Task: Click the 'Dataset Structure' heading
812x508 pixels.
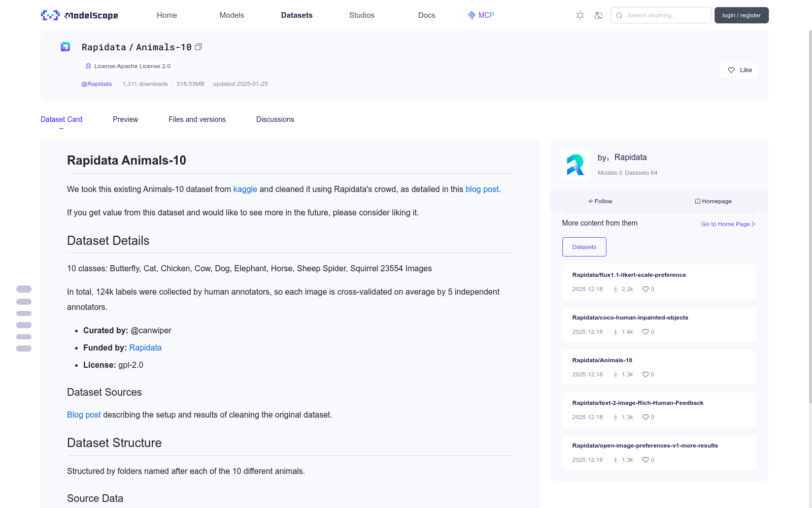Action: point(114,443)
